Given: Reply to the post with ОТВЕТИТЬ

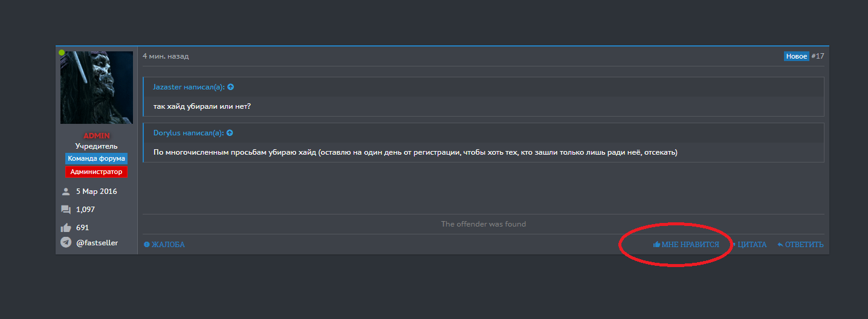Looking at the screenshot, I should coord(800,245).
